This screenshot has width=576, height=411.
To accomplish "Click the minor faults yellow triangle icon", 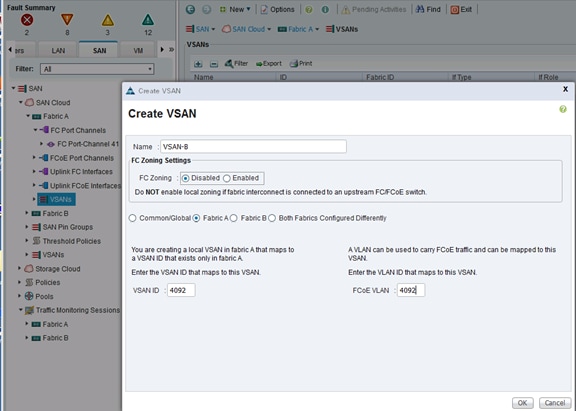I will pos(108,20).
